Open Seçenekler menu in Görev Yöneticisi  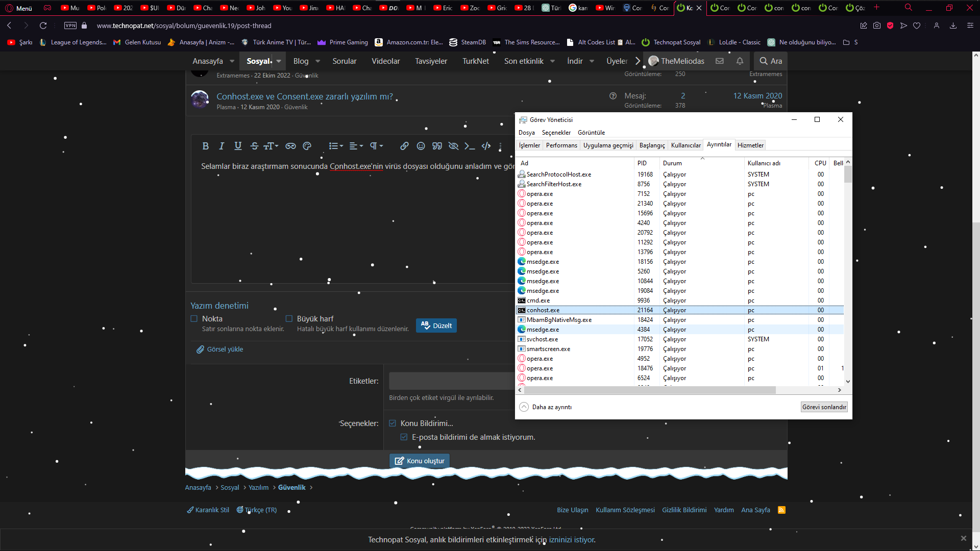tap(556, 133)
